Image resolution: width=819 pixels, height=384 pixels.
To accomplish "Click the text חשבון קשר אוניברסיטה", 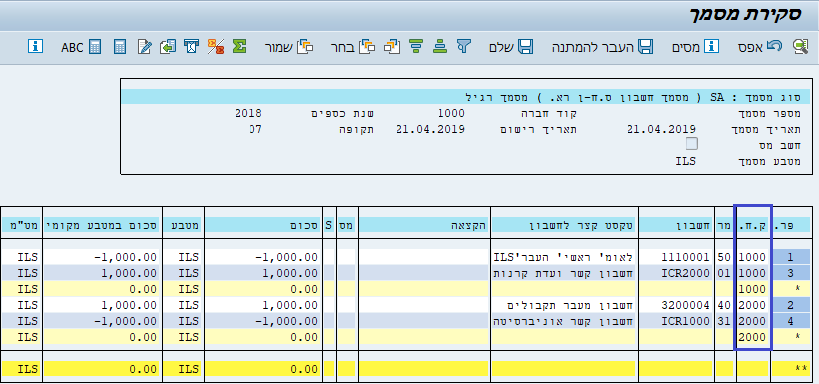I will click(x=564, y=321).
